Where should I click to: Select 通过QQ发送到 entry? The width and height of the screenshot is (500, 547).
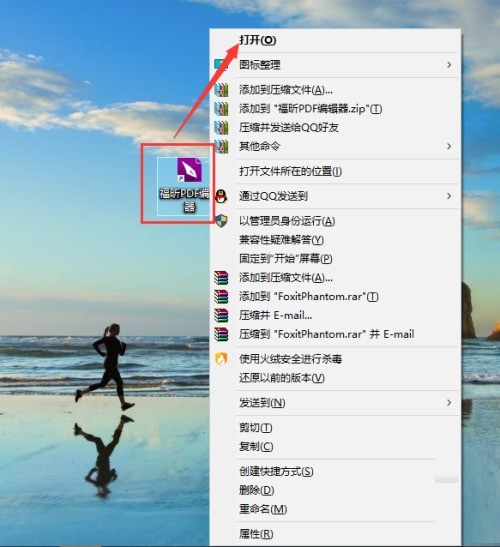coord(273,196)
